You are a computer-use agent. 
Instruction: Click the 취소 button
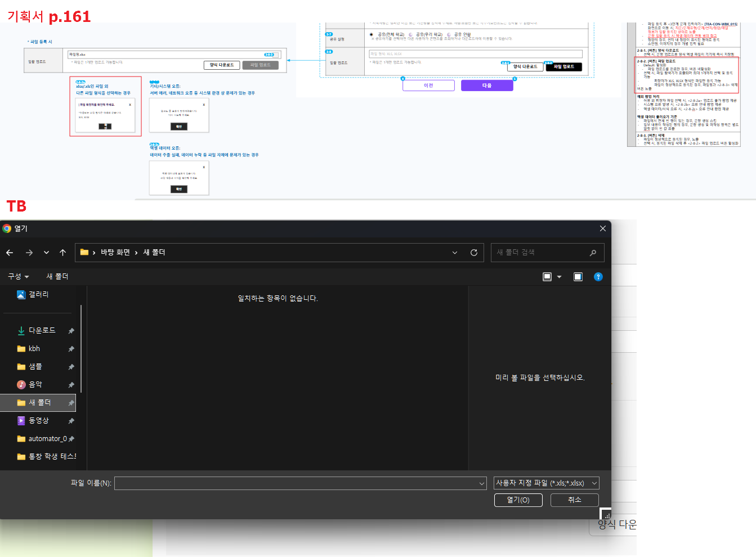(x=575, y=500)
